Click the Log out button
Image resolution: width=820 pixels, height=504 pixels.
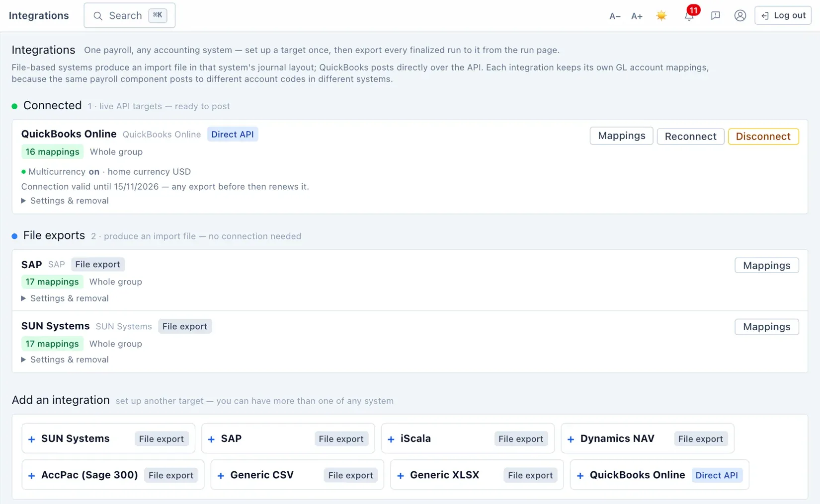click(x=783, y=15)
